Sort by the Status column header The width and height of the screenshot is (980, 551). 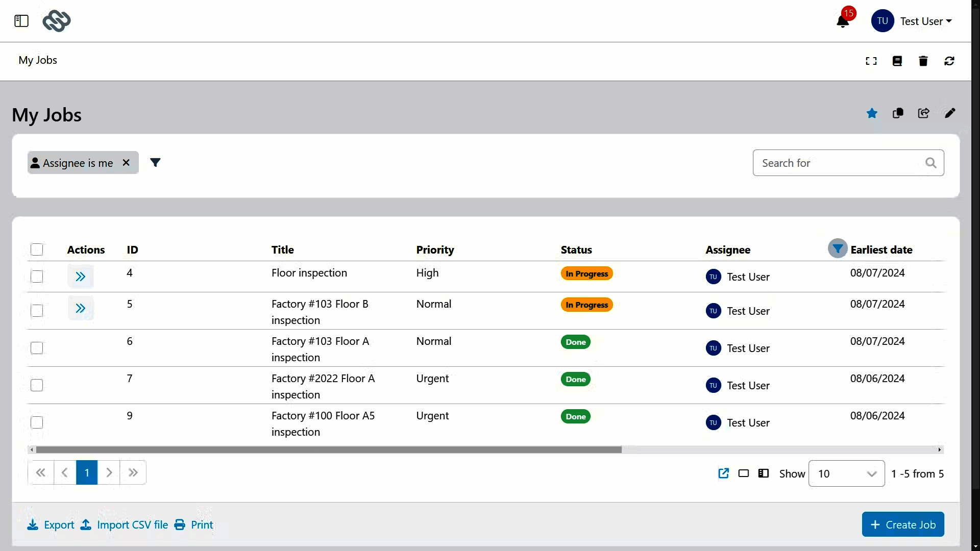tap(576, 250)
